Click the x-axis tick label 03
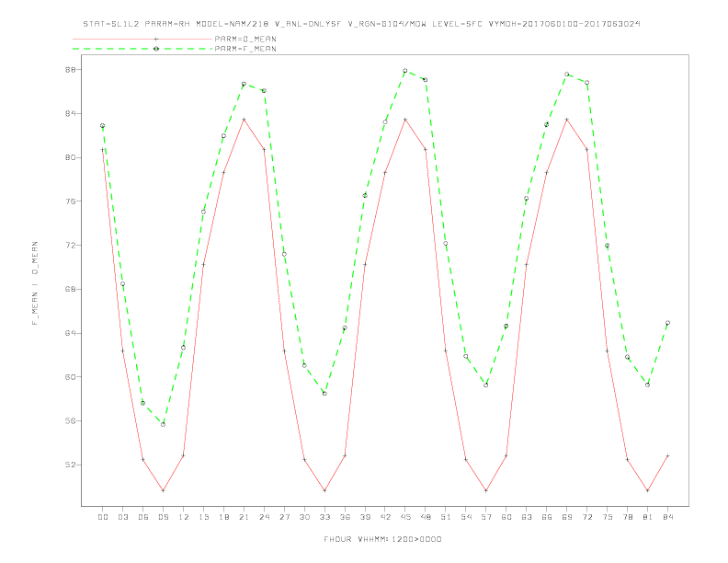728x563 pixels. [122, 517]
